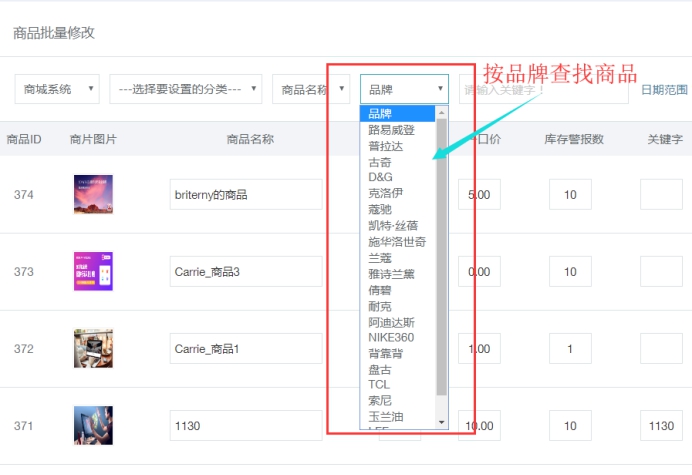Screen dimensions: 692x475
Task: Open the 选择要设置的分类 dropdown
Action: pos(185,89)
